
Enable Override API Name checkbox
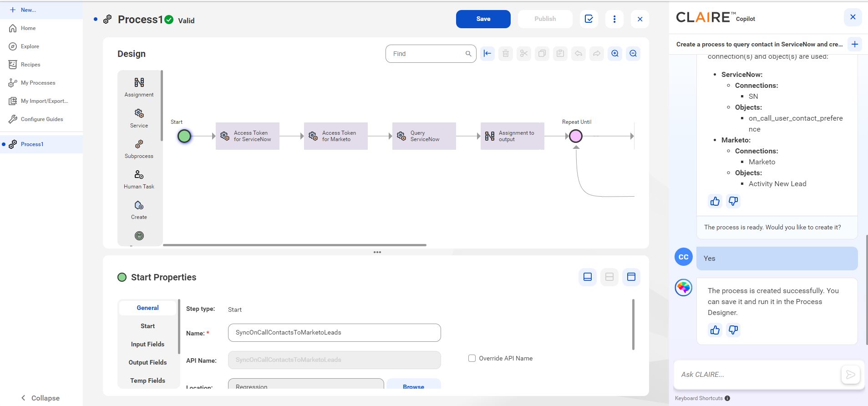(472, 358)
